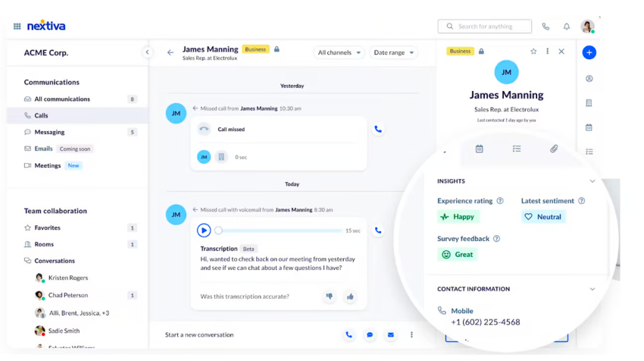Click the Business tag in contact panel

click(x=460, y=52)
